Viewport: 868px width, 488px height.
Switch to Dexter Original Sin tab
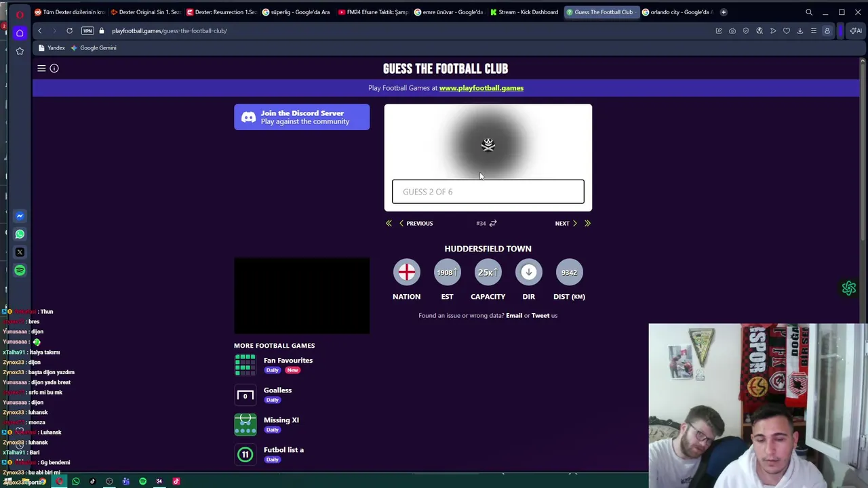[145, 12]
